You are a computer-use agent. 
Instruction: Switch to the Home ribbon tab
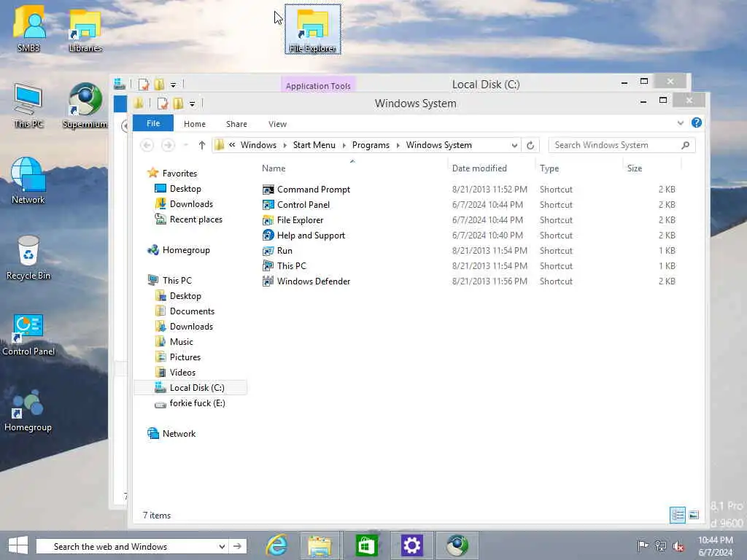pyautogui.click(x=194, y=124)
